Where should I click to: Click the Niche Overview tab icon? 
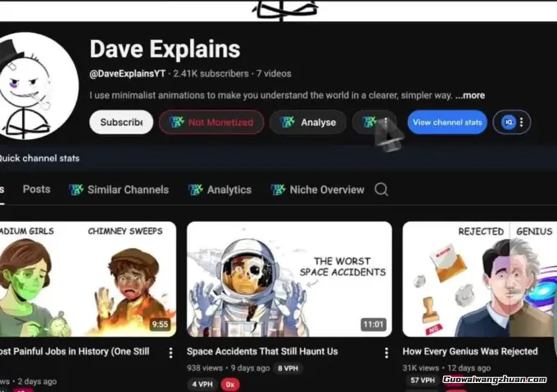tap(278, 189)
